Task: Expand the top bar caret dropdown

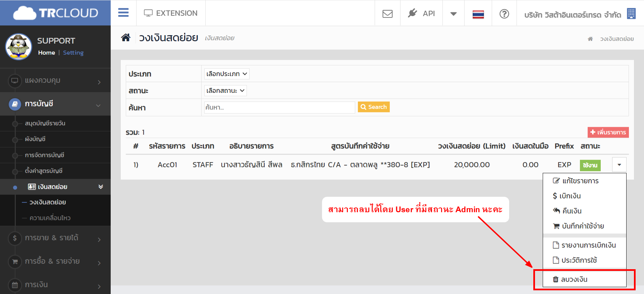Action: 453,14
